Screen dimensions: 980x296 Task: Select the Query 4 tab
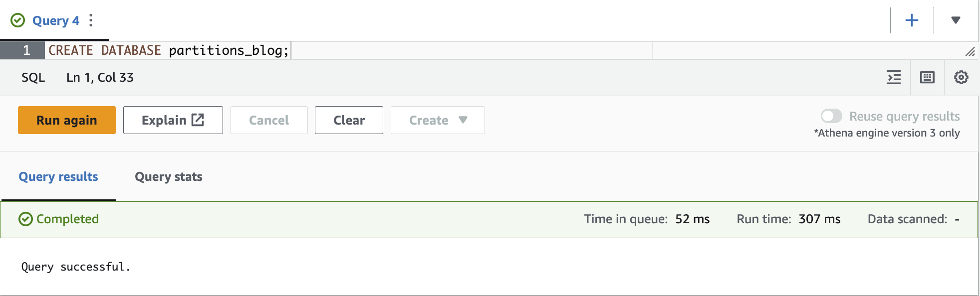click(56, 20)
